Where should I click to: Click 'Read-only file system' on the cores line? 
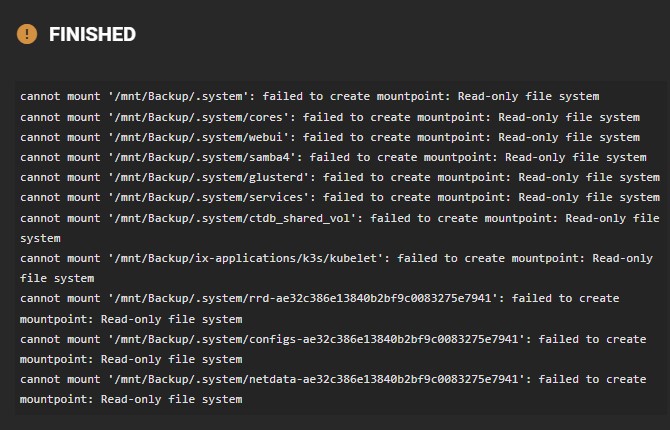pyautogui.click(x=569, y=117)
